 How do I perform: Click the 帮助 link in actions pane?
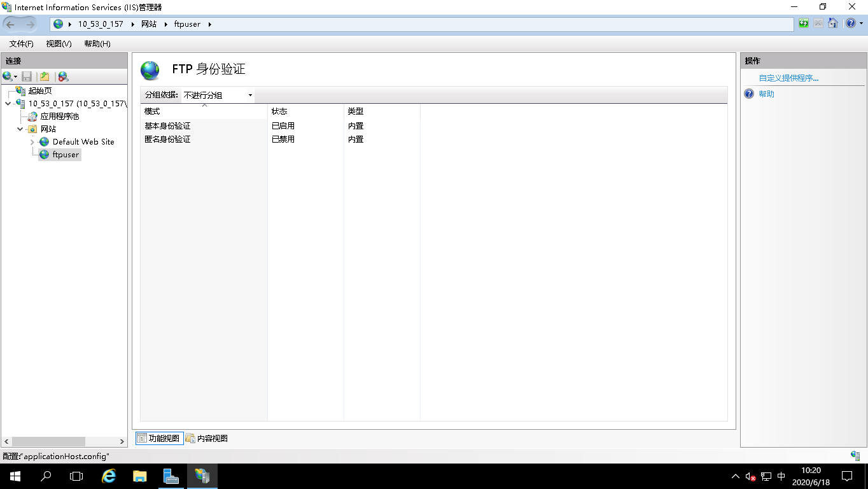click(766, 94)
